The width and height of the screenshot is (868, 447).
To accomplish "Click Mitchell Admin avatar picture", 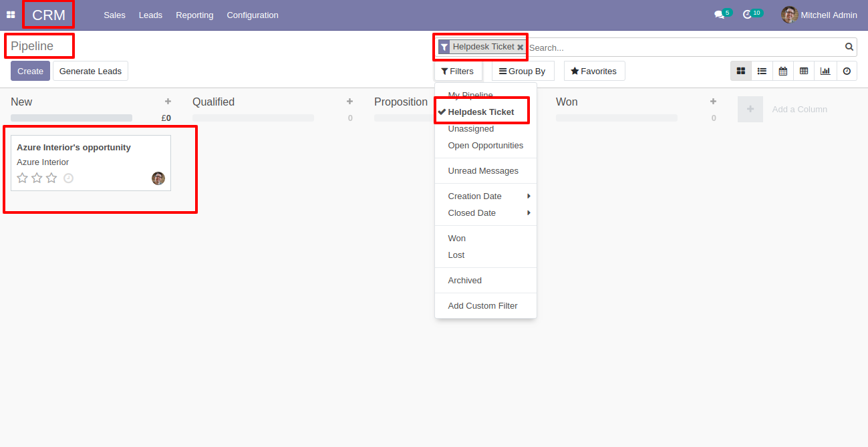I will coord(789,15).
